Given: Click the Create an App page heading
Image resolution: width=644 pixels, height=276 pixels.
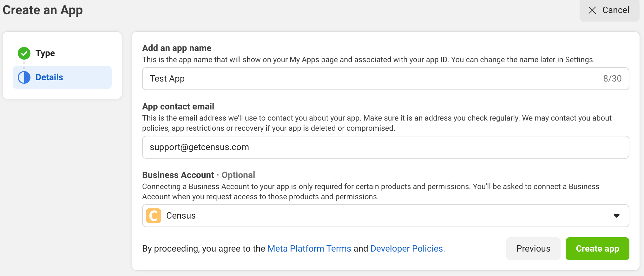Looking at the screenshot, I should click(43, 10).
